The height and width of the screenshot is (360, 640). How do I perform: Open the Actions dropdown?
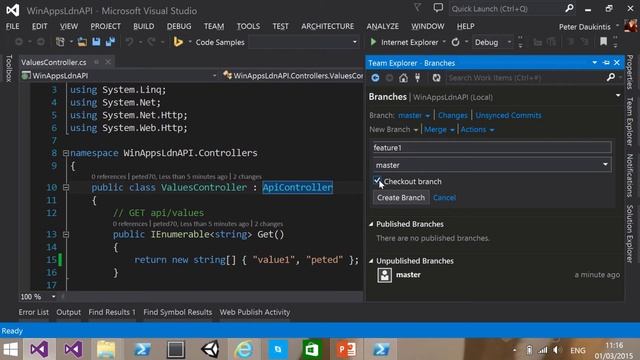pos(477,129)
